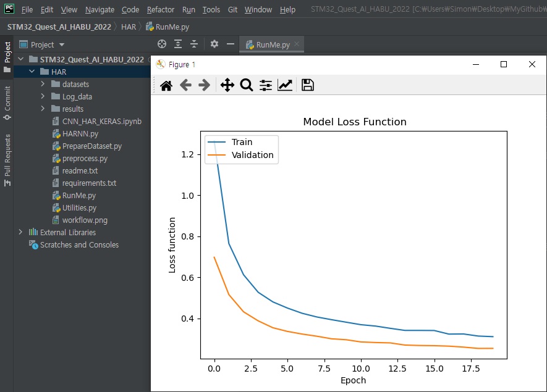Select RunMe.py in project tree
The width and height of the screenshot is (547, 392).
[79, 196]
